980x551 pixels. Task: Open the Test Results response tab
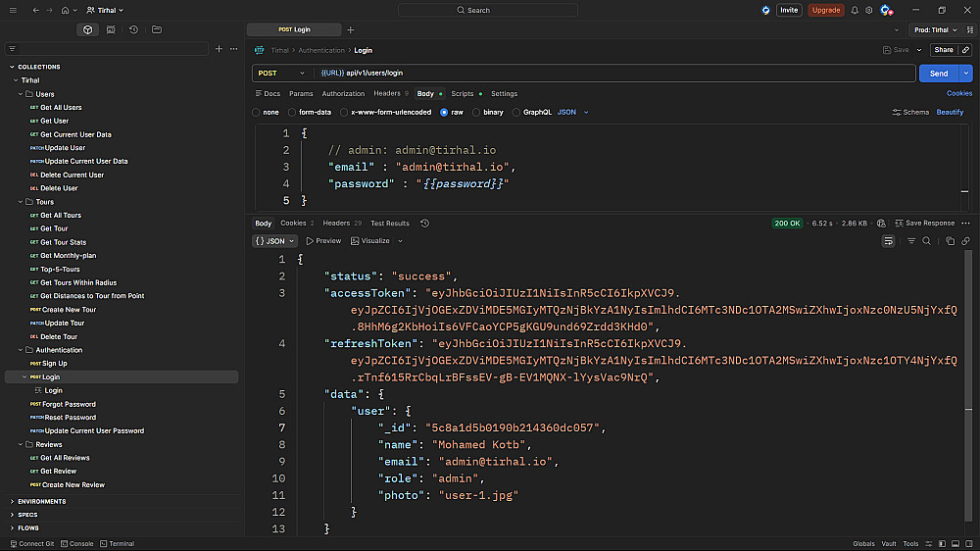[389, 224]
